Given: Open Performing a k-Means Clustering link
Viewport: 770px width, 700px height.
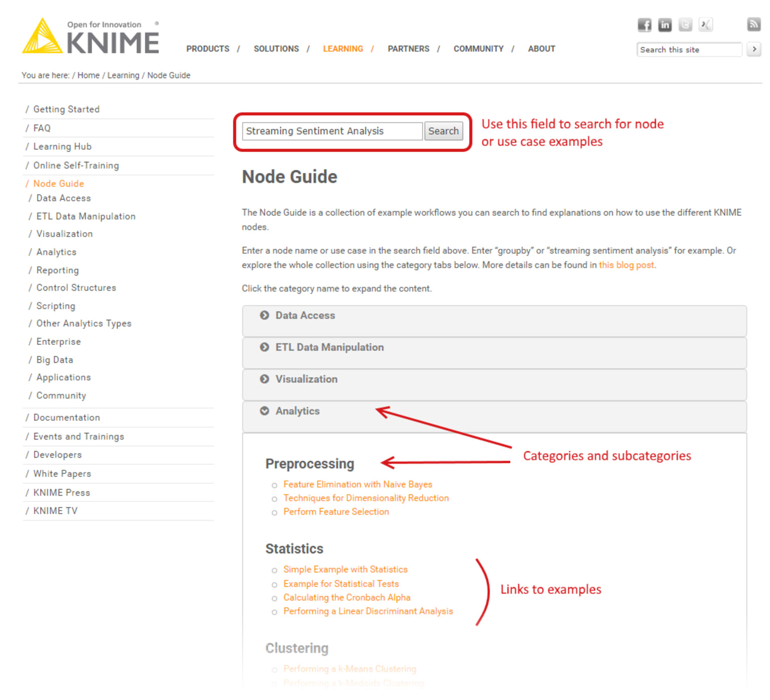Looking at the screenshot, I should pyautogui.click(x=349, y=669).
